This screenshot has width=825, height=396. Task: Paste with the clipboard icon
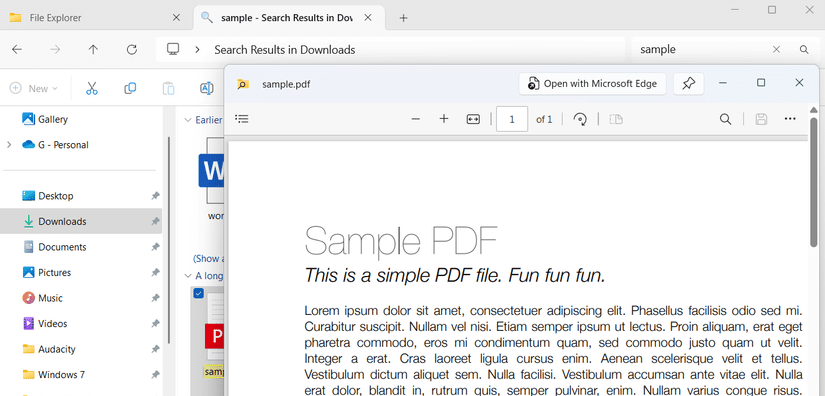click(x=168, y=88)
